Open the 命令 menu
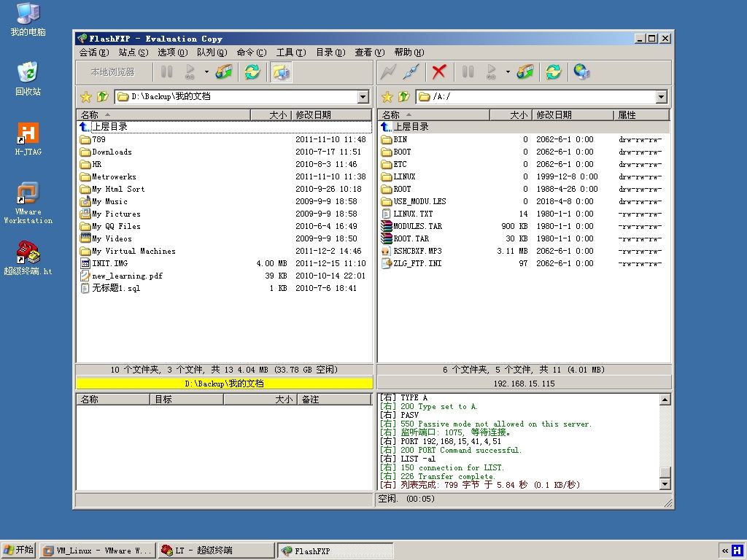 (x=252, y=52)
